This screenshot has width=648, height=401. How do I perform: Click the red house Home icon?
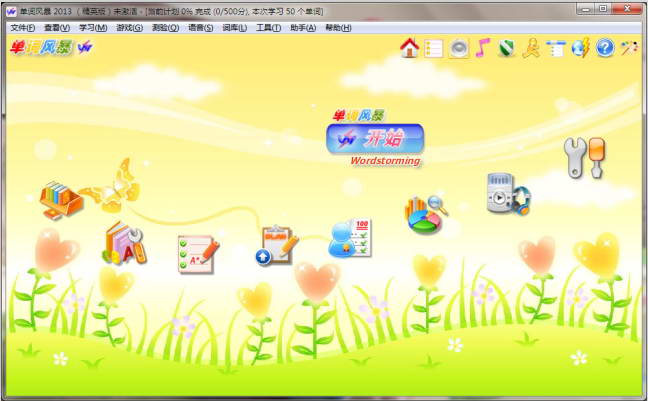409,48
